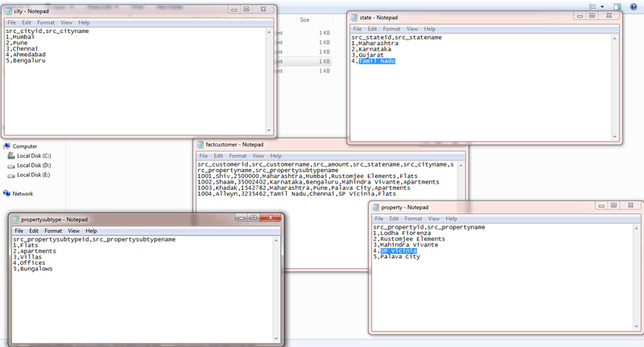644x347 pixels.
Task: Open File menu in state Notepad
Action: tap(357, 29)
